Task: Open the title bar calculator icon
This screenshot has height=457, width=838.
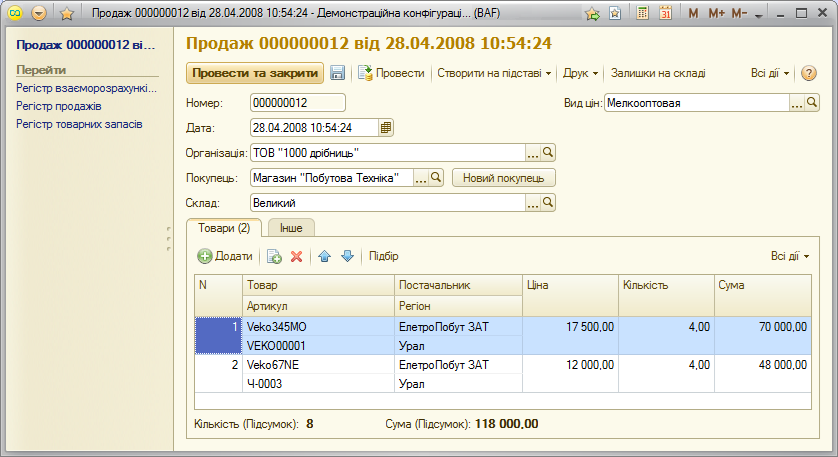Action: (x=643, y=13)
